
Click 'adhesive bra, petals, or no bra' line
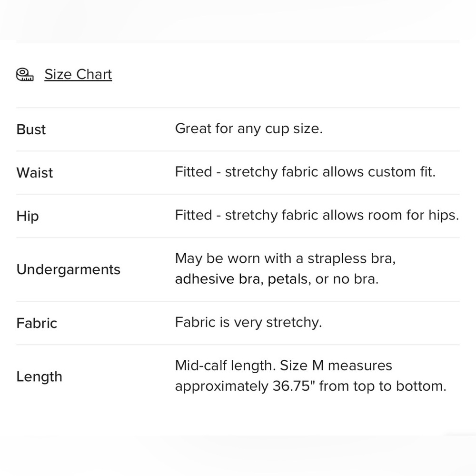pyautogui.click(x=277, y=279)
